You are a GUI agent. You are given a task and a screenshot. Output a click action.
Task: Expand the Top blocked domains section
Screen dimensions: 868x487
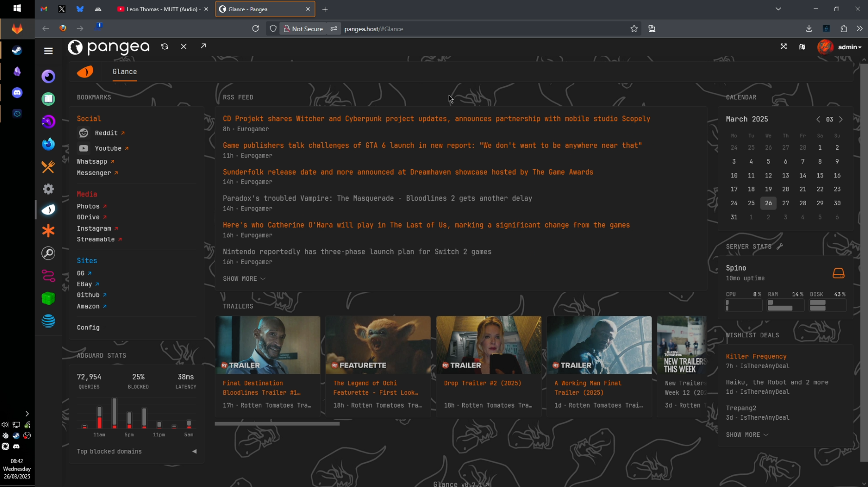click(137, 451)
